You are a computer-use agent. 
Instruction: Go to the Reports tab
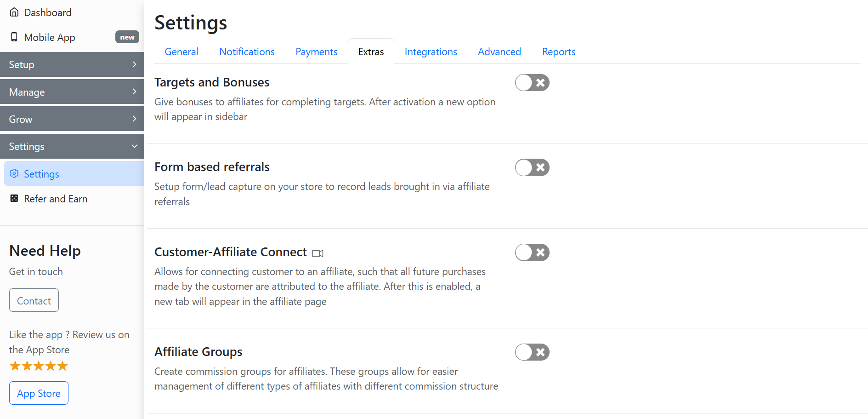point(558,52)
